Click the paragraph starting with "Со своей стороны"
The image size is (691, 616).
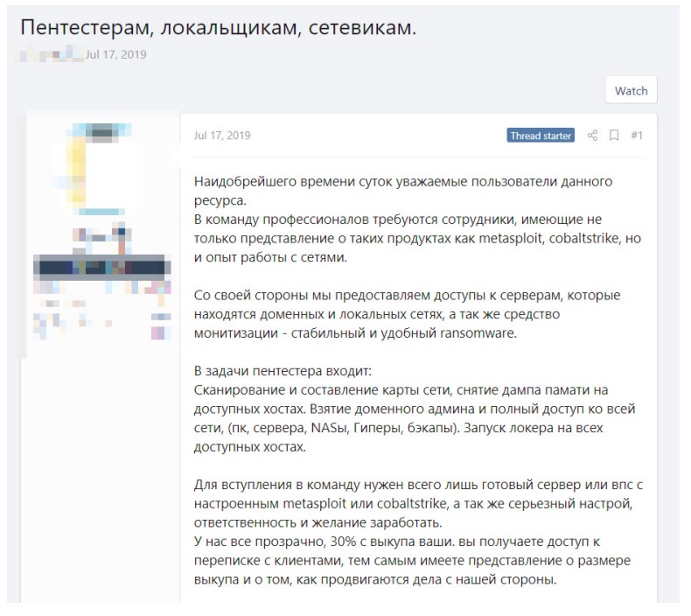(x=413, y=313)
